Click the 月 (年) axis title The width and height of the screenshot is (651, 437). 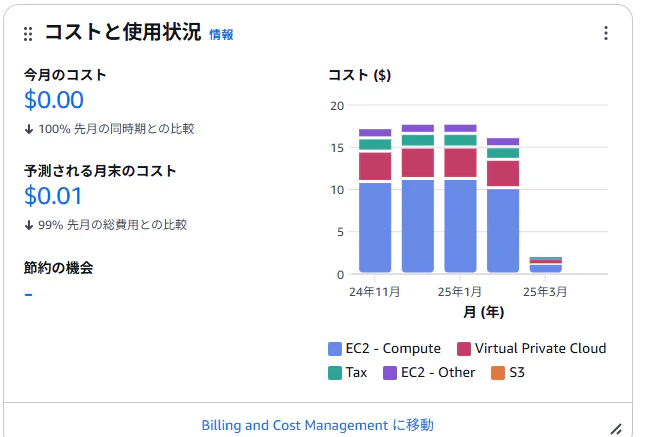(483, 312)
